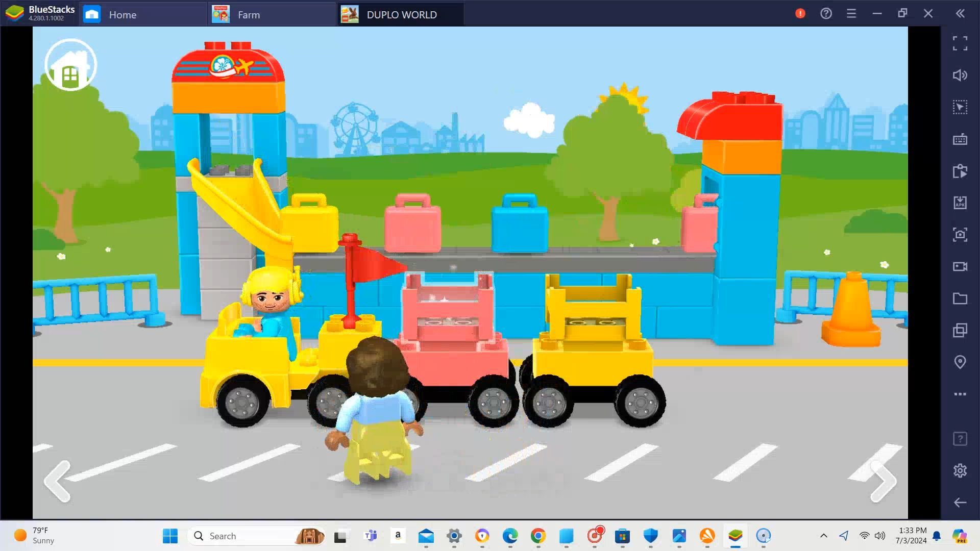The image size is (980, 551).
Task: Toggle BlueStacks fullscreen mode icon
Action: (960, 43)
